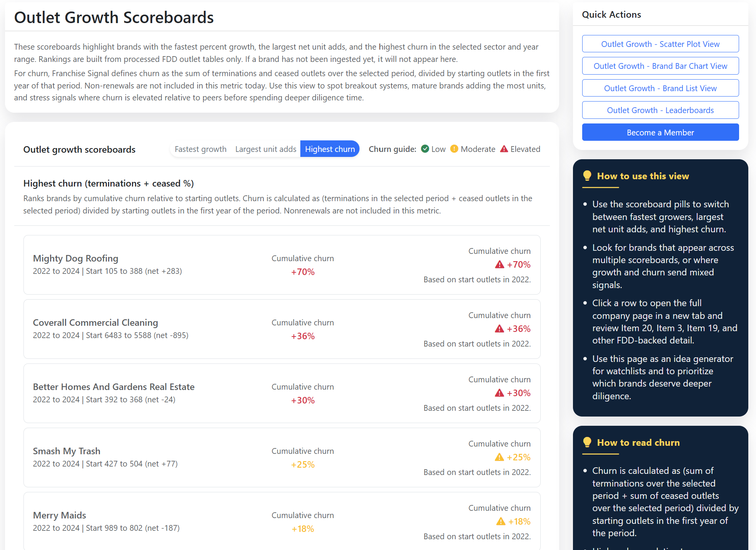Click the lightbulb icon beside How to use this view

coord(587,176)
